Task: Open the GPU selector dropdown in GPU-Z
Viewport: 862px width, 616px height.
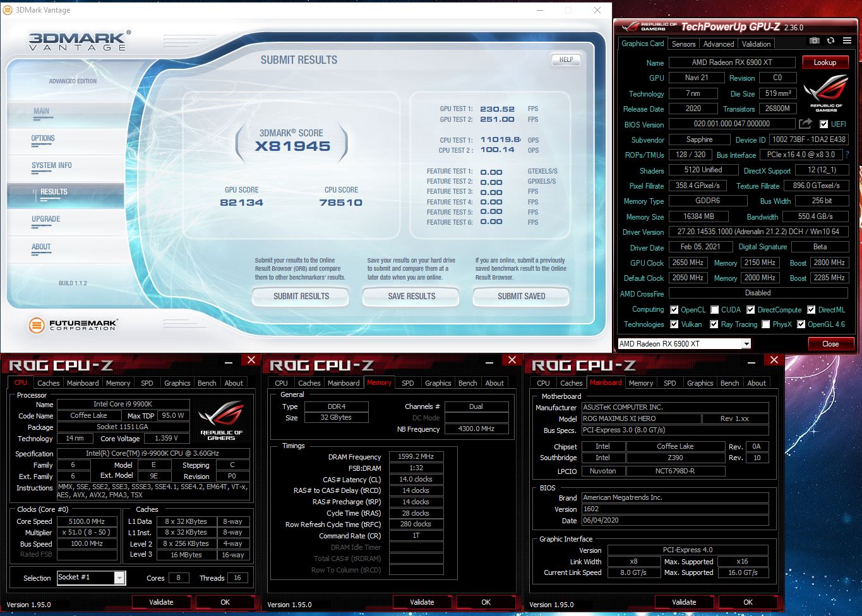Action: 746,344
